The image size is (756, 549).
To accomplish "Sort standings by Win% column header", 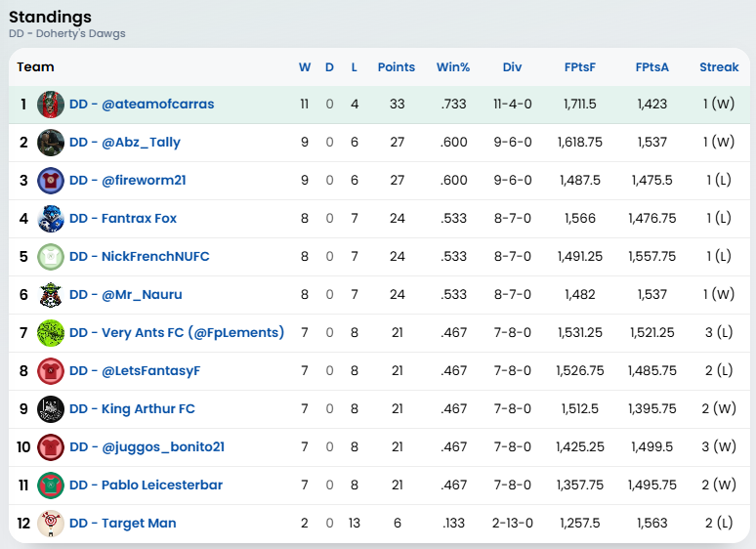I will pos(453,67).
